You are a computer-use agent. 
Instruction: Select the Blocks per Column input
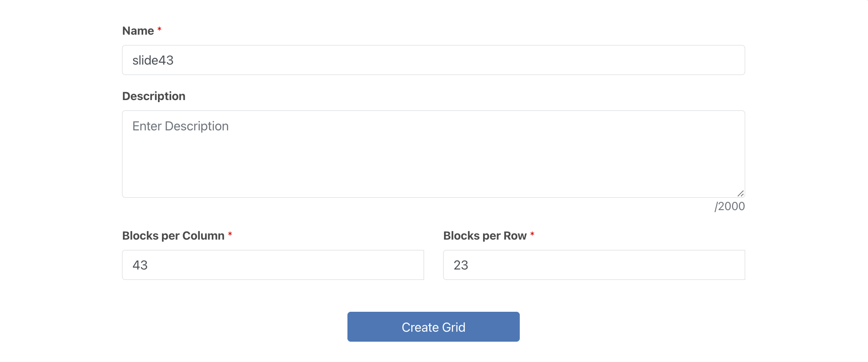click(273, 265)
